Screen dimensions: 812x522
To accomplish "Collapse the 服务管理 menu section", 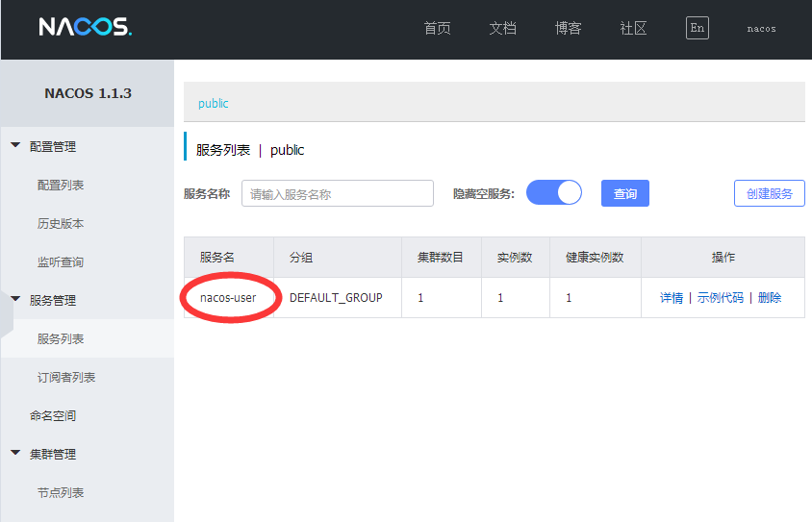I will coord(15,300).
